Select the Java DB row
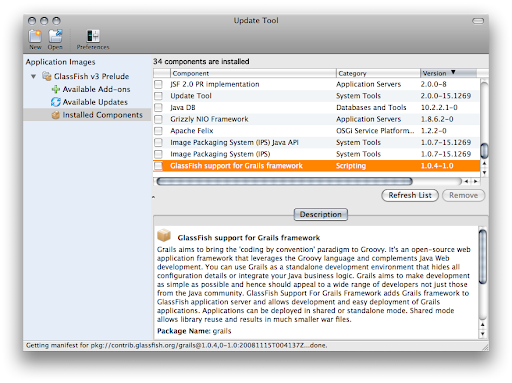 click(x=317, y=107)
